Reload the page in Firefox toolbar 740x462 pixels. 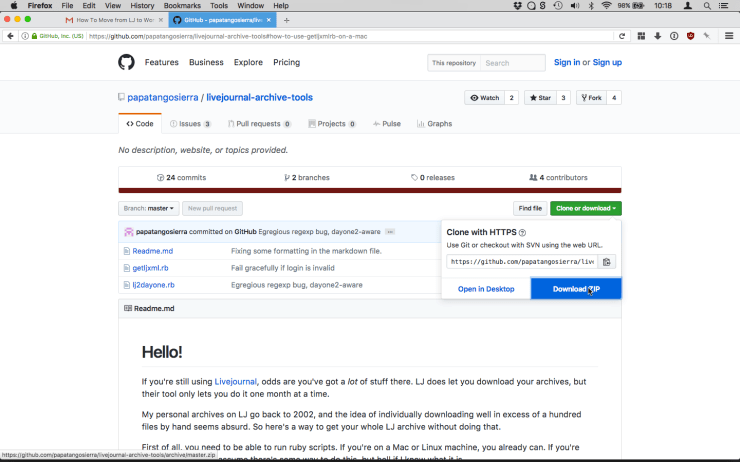click(x=622, y=36)
